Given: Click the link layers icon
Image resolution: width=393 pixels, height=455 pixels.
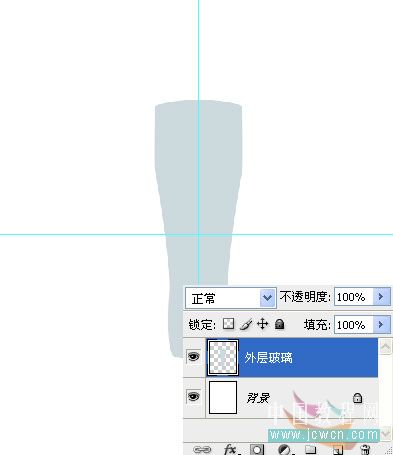Looking at the screenshot, I should click(x=202, y=450).
